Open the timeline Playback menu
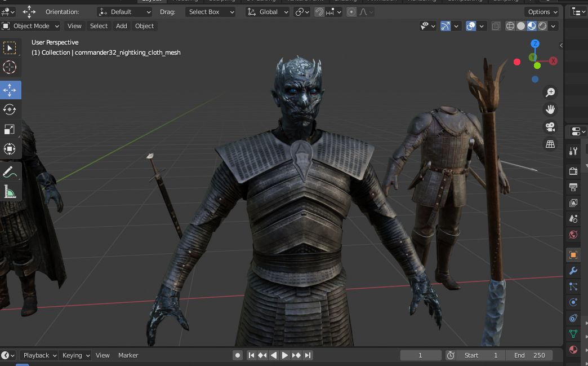The image size is (588, 366). point(39,355)
